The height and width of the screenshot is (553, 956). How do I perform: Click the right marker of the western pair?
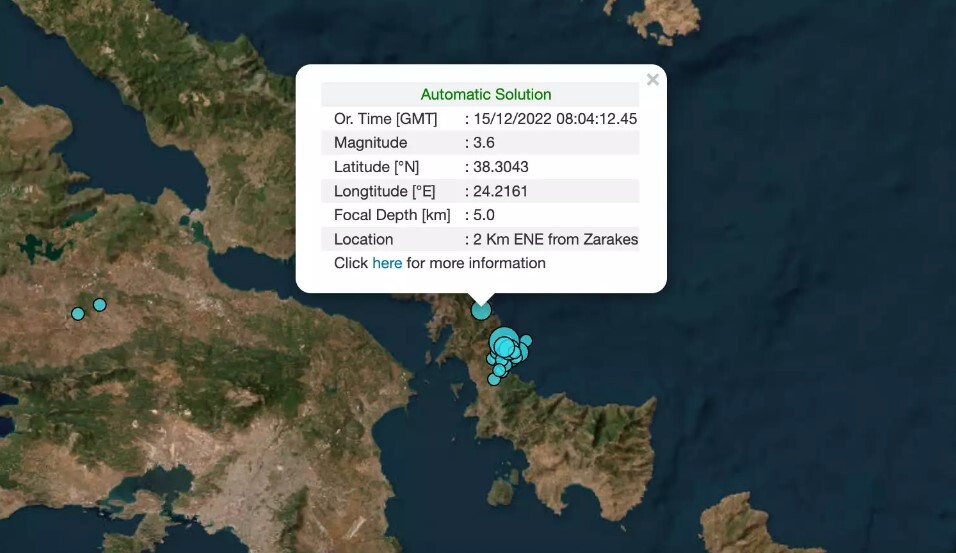tap(100, 305)
